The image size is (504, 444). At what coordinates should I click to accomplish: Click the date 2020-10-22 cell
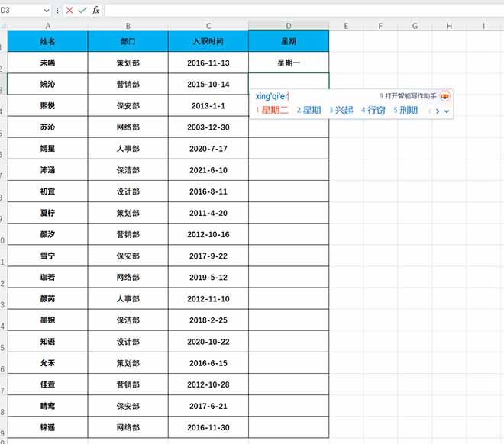coord(208,342)
